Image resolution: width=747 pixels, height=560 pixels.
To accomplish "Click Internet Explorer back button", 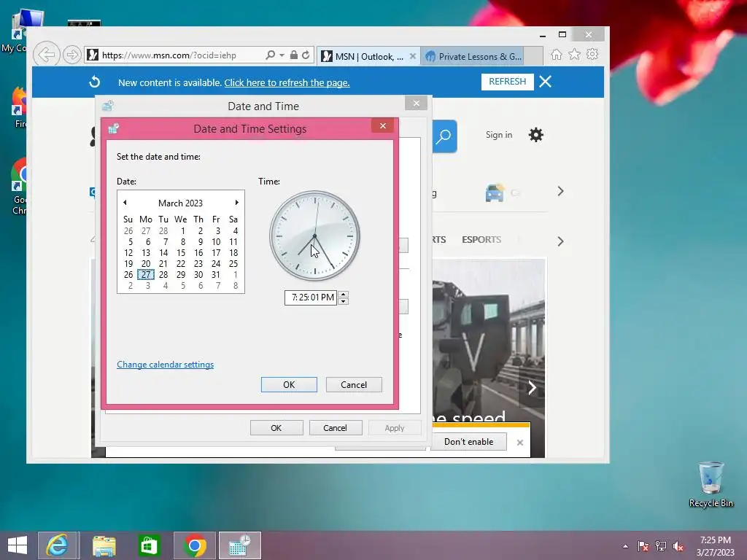I will (47, 55).
